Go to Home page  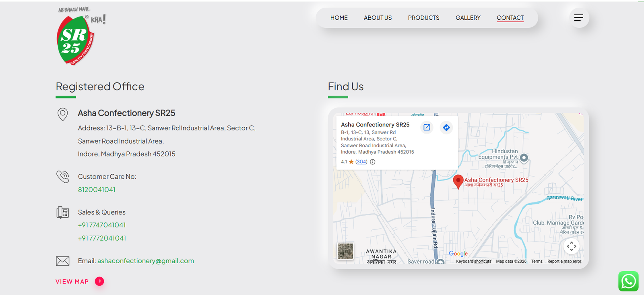pyautogui.click(x=339, y=18)
